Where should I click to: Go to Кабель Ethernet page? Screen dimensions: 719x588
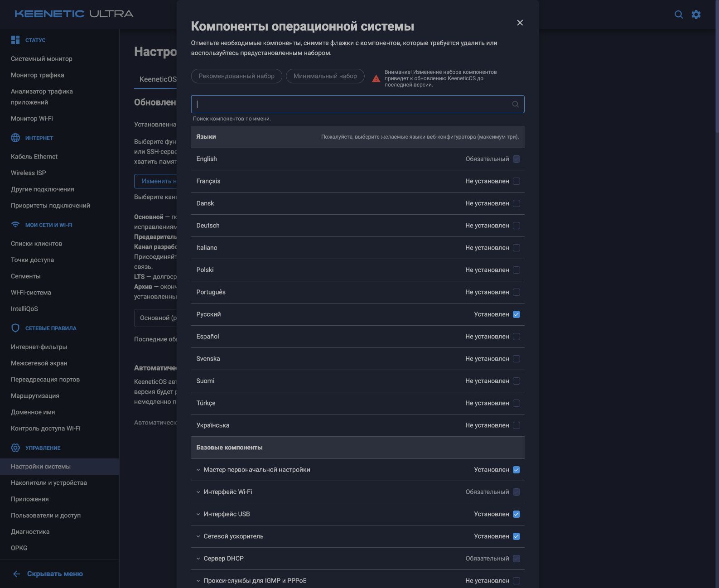[34, 157]
